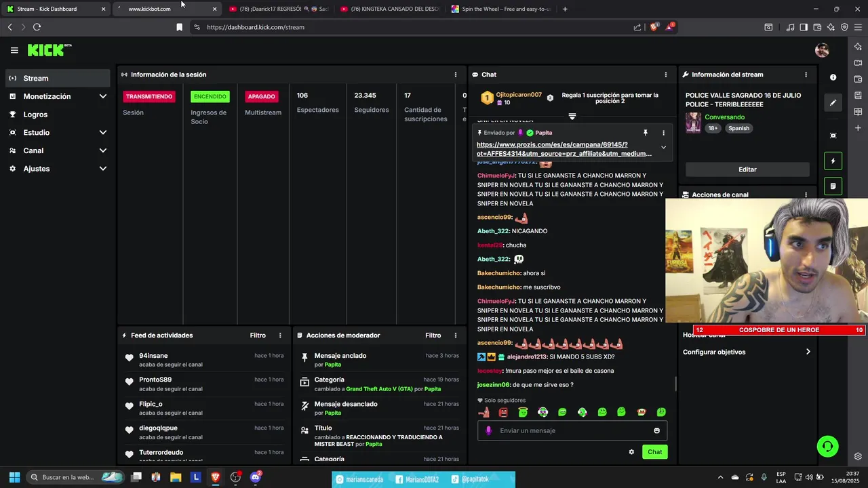Open Filtro on Acciones de moderador

pyautogui.click(x=433, y=335)
